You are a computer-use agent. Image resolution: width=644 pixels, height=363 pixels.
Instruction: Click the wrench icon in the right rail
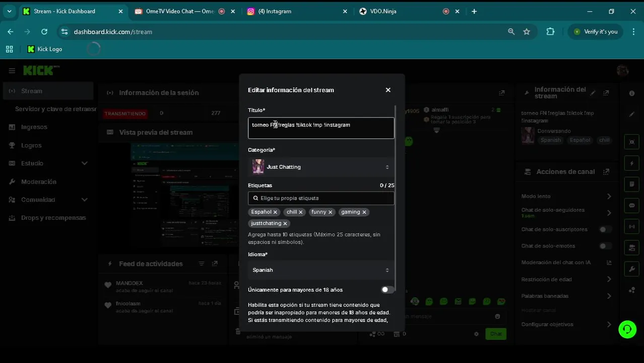(632, 269)
